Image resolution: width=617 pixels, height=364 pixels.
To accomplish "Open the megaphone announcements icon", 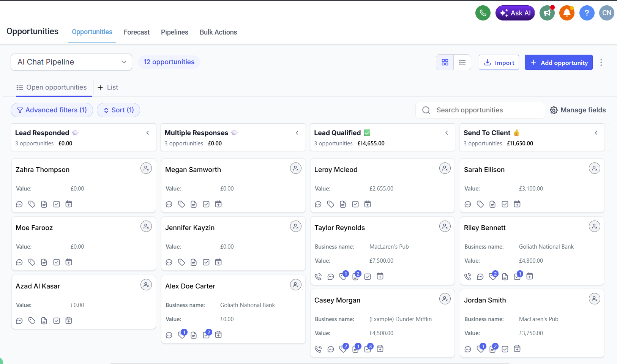I will 547,13.
